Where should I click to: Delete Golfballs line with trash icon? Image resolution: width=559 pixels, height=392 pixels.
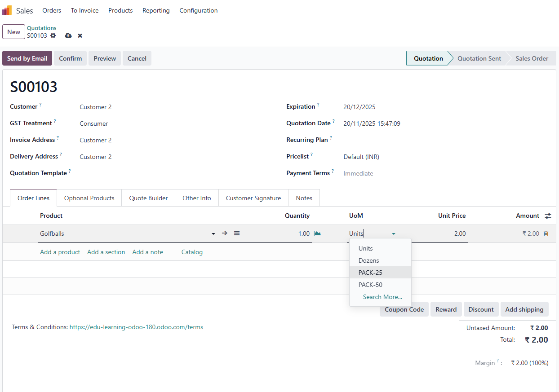[546, 233]
